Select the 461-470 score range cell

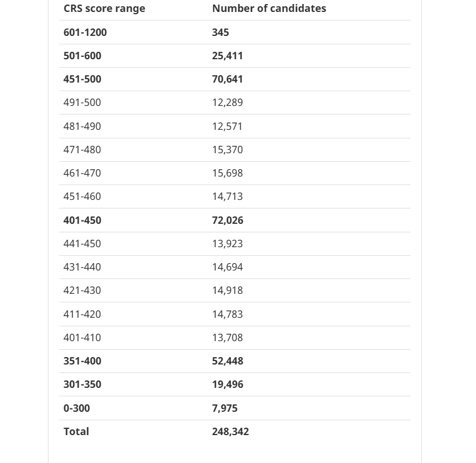pos(82,173)
